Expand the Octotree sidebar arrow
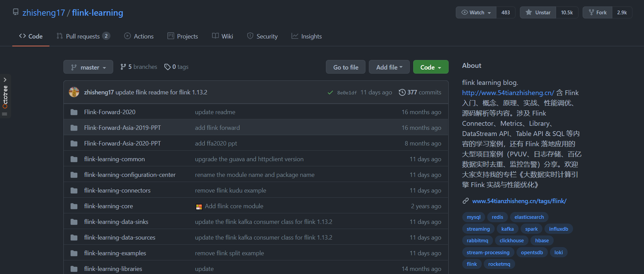644x274 pixels. [x=5, y=80]
